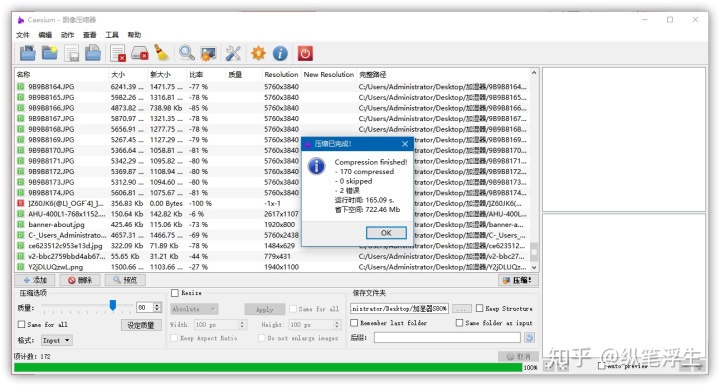The height and width of the screenshot is (386, 720).
Task: Click the Add pictures toolbar icon
Action: [x=28, y=54]
